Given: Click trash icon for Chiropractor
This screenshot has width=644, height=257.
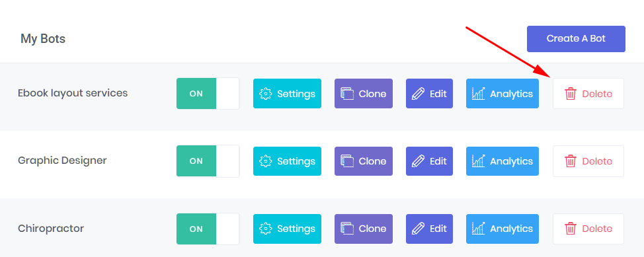Looking at the screenshot, I should pyautogui.click(x=571, y=229).
